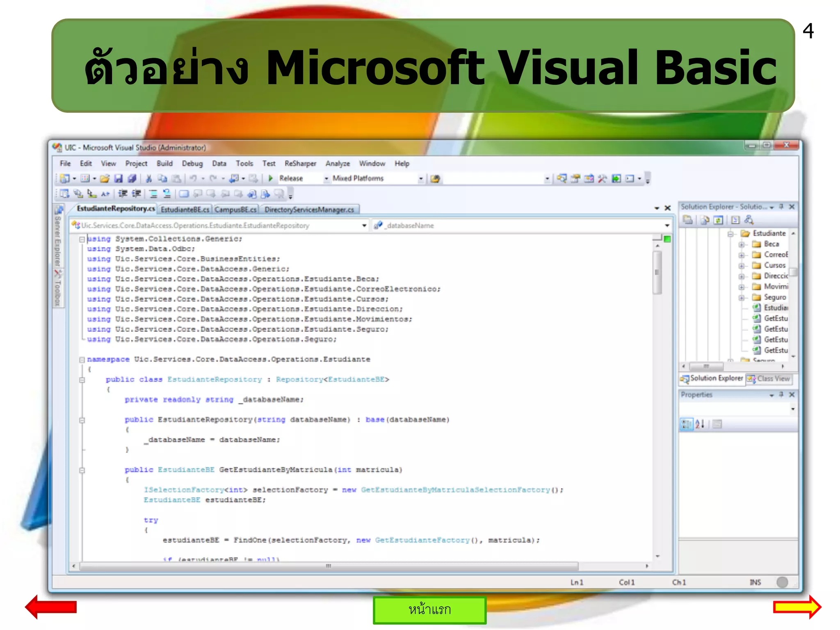Open the Server Explorer side tab
This screenshot has width=840, height=630.
tap(58, 237)
